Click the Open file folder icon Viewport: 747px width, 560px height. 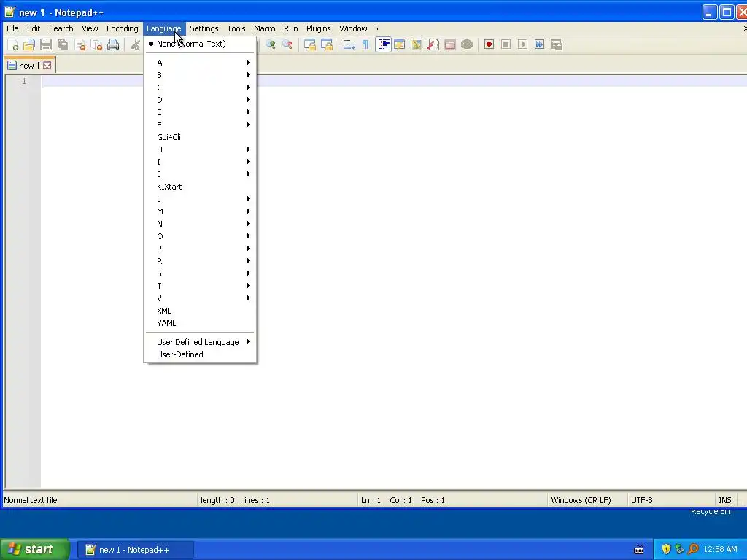click(29, 44)
